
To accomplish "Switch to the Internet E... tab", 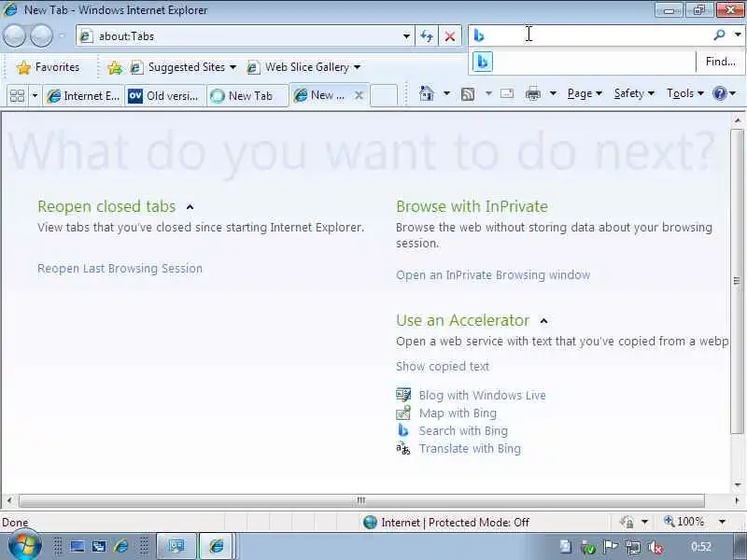I will [x=83, y=96].
